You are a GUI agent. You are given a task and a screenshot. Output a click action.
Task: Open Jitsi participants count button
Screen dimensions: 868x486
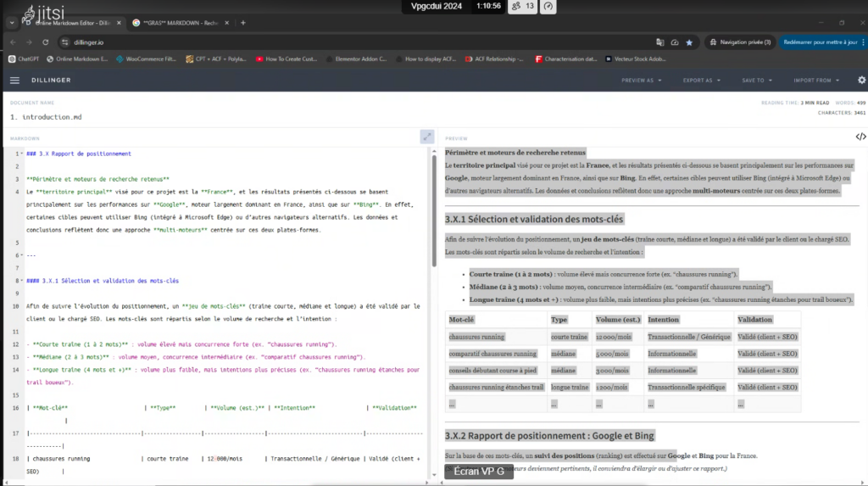(x=523, y=7)
